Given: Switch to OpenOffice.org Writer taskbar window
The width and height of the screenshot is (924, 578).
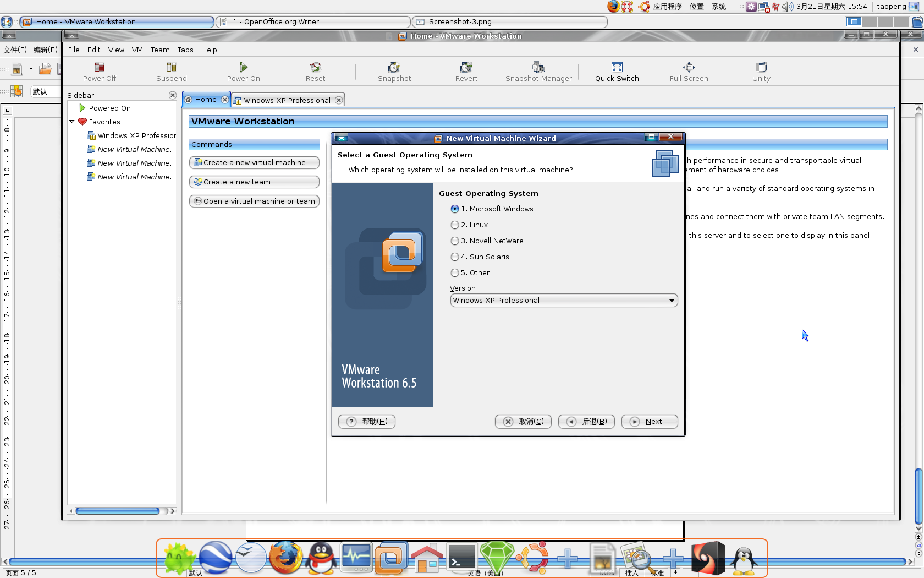Looking at the screenshot, I should pyautogui.click(x=313, y=21).
